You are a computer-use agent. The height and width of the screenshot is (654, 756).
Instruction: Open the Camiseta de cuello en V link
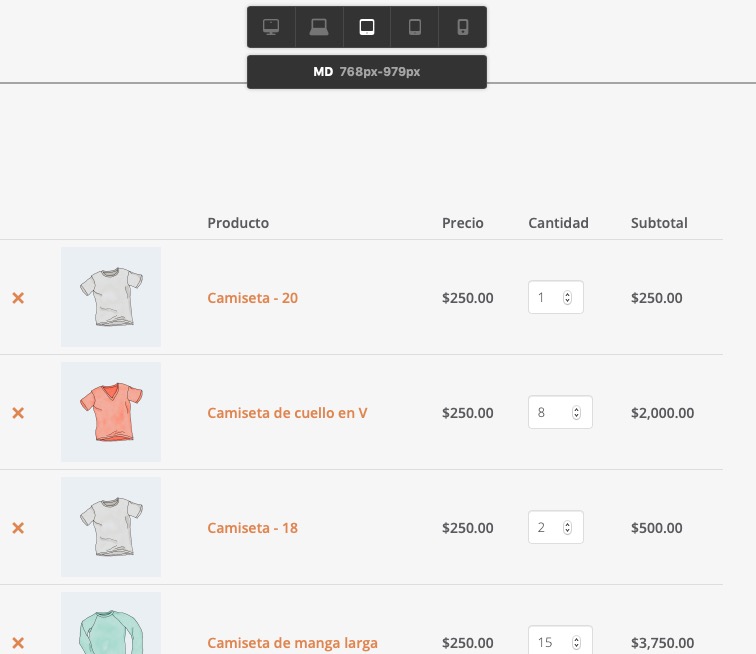click(x=287, y=413)
